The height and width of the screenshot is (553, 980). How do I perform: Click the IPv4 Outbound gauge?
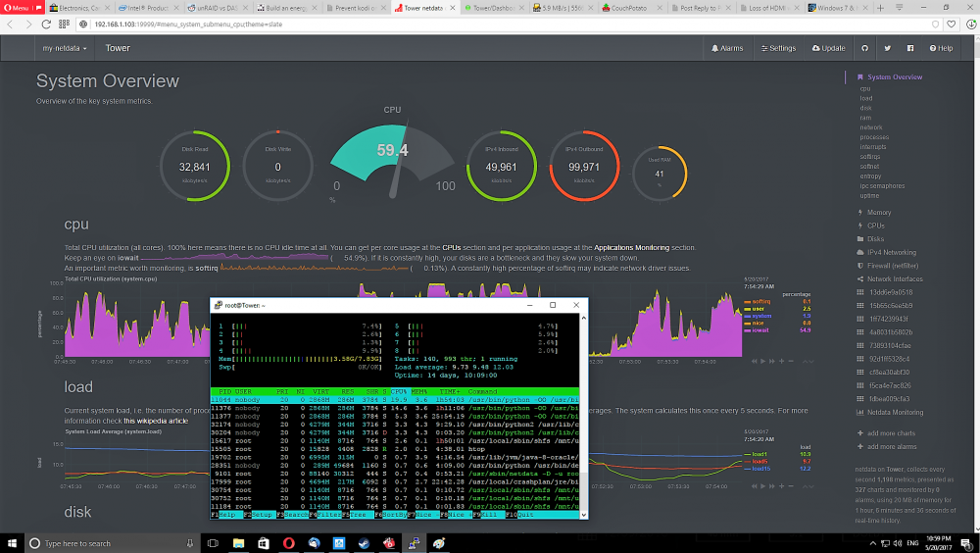click(x=584, y=166)
